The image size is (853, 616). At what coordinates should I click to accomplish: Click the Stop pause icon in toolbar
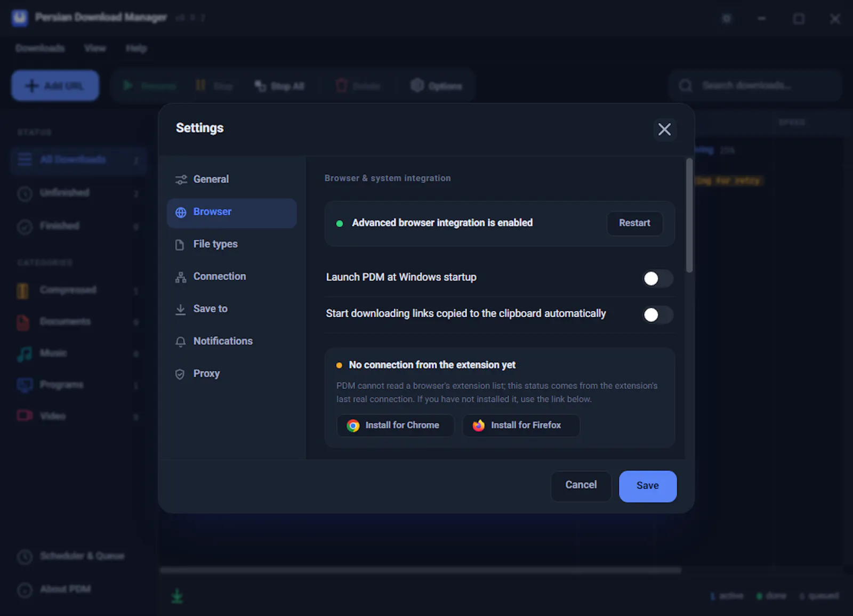(x=200, y=85)
